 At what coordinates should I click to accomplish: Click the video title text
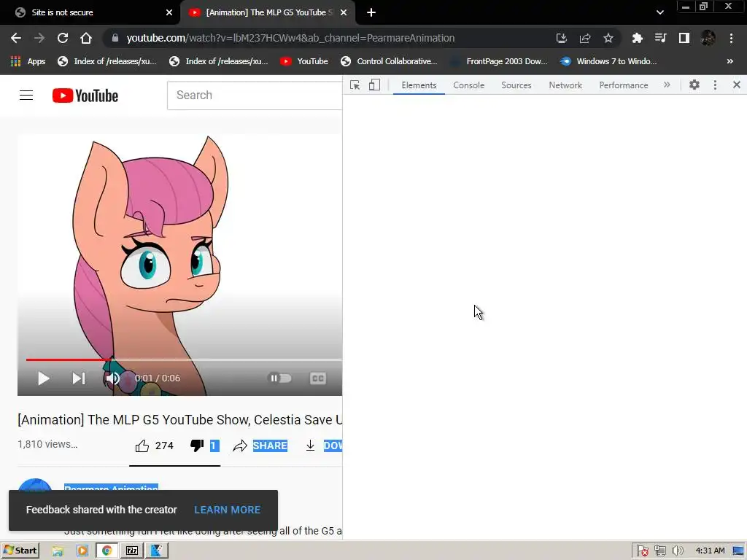pos(179,420)
